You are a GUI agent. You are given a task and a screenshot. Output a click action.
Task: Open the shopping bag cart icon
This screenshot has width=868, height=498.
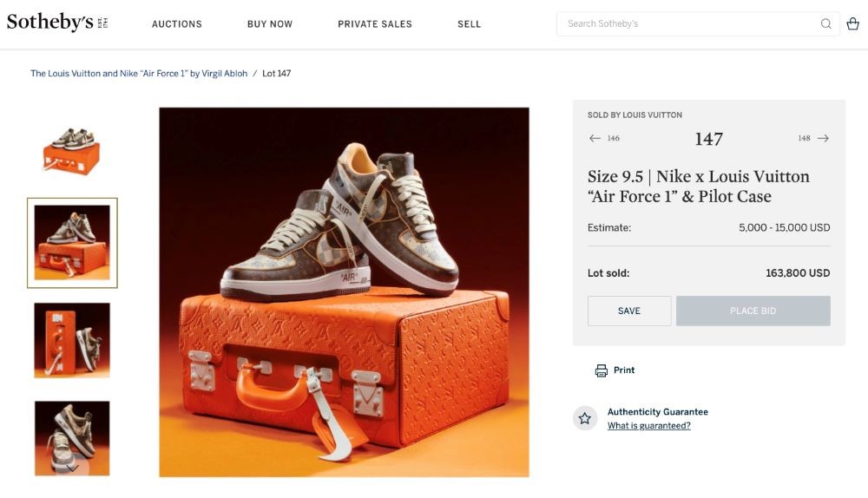click(x=852, y=24)
